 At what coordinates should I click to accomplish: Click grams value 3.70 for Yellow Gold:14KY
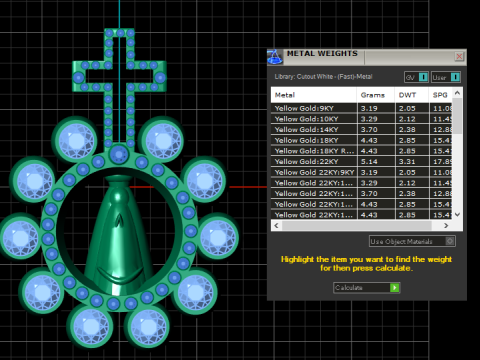click(x=369, y=129)
